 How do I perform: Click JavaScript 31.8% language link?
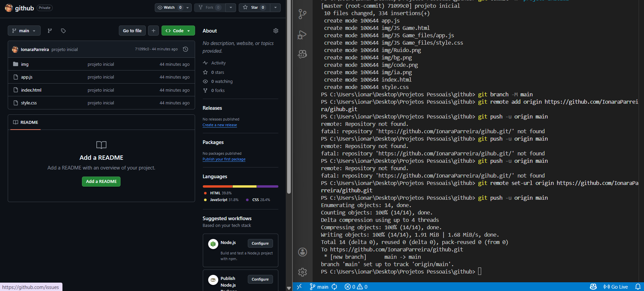point(221,200)
